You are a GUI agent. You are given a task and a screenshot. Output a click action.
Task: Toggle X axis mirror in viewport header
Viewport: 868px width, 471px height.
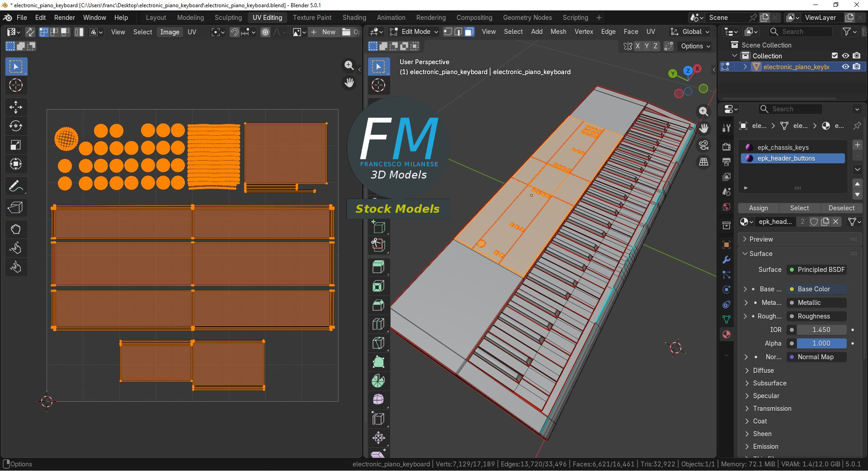[x=637, y=46]
